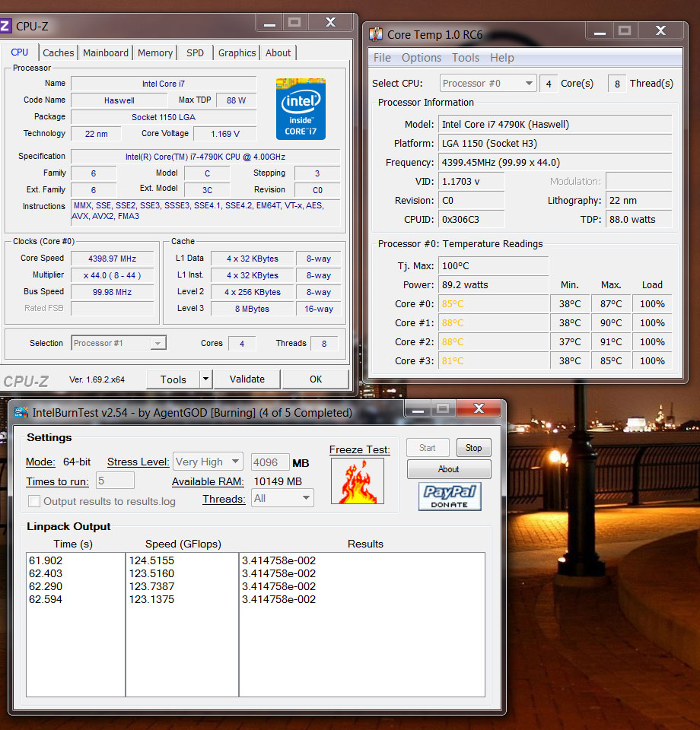
Task: Click the Freeze Test flame image
Action: click(358, 481)
